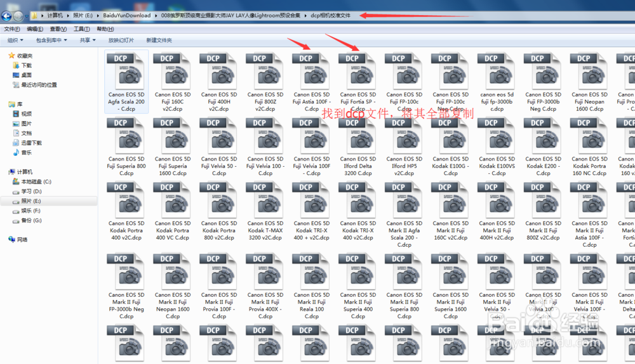635x364 pixels.
Task: Select the Ilford HP5 v2C.dcp icon
Action: 403,136
